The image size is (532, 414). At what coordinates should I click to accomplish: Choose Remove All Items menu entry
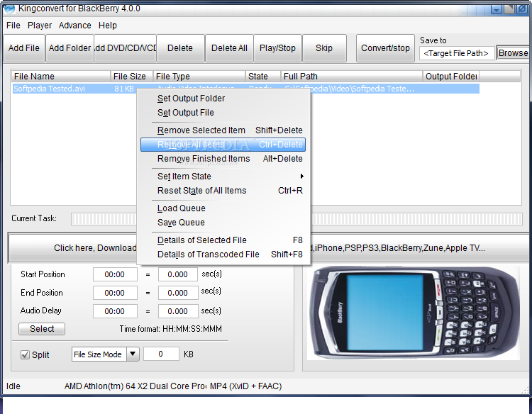(x=223, y=145)
